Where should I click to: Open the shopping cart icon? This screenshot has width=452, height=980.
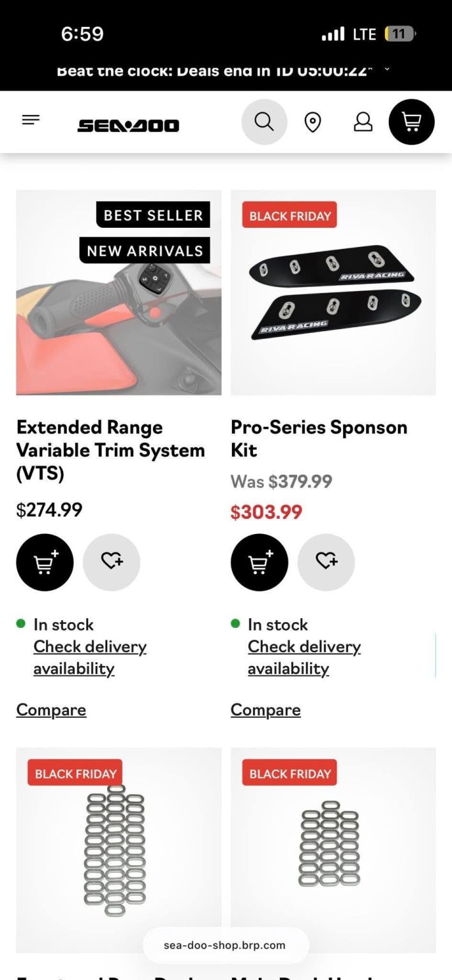coord(411,122)
